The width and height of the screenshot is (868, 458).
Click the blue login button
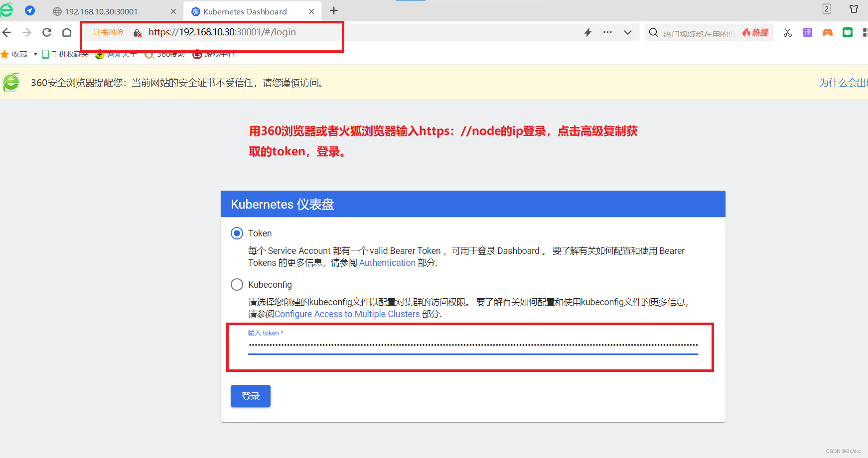pos(251,396)
